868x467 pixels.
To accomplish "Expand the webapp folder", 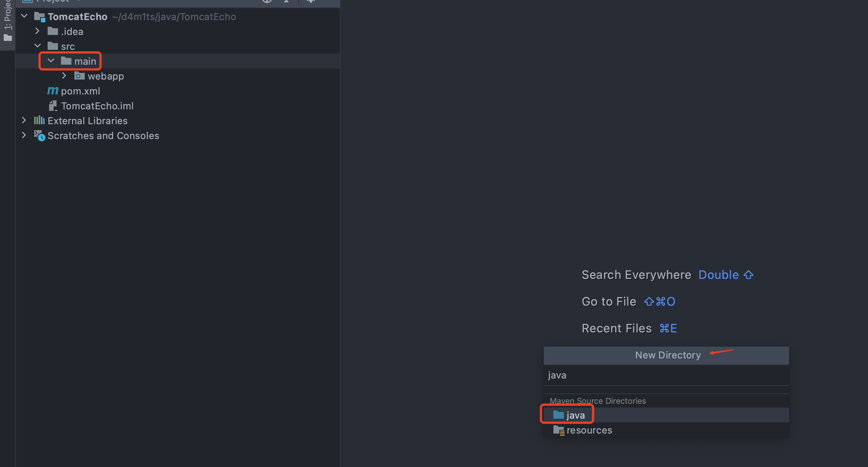I will click(64, 75).
